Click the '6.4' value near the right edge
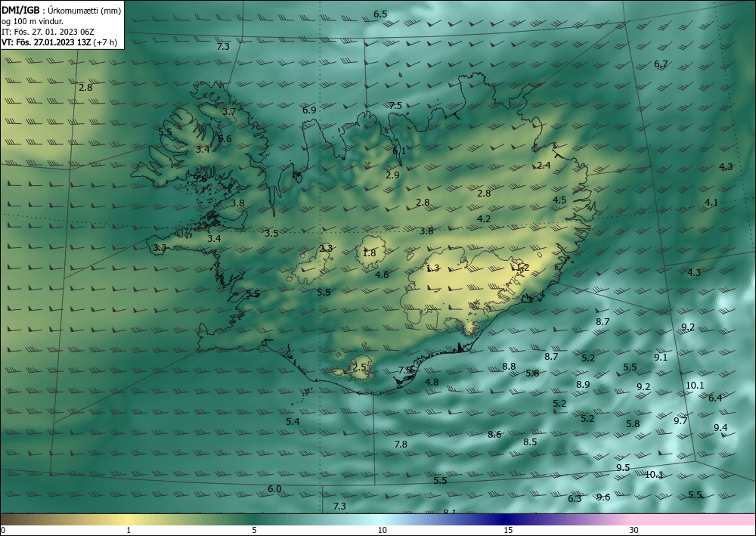 715,398
